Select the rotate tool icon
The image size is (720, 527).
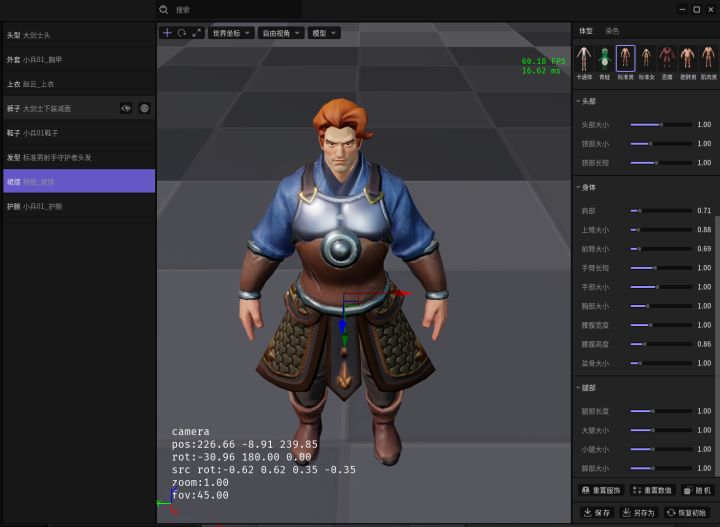click(182, 33)
